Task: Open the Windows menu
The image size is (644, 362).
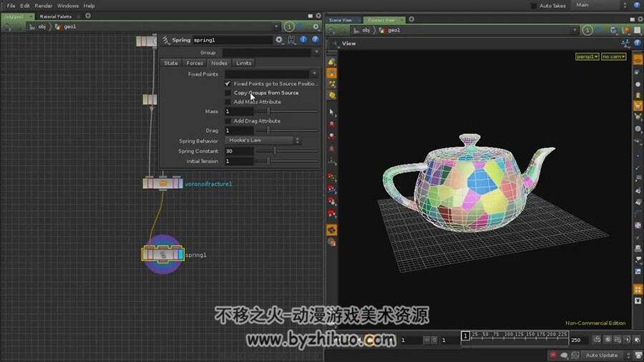Action: tap(68, 6)
